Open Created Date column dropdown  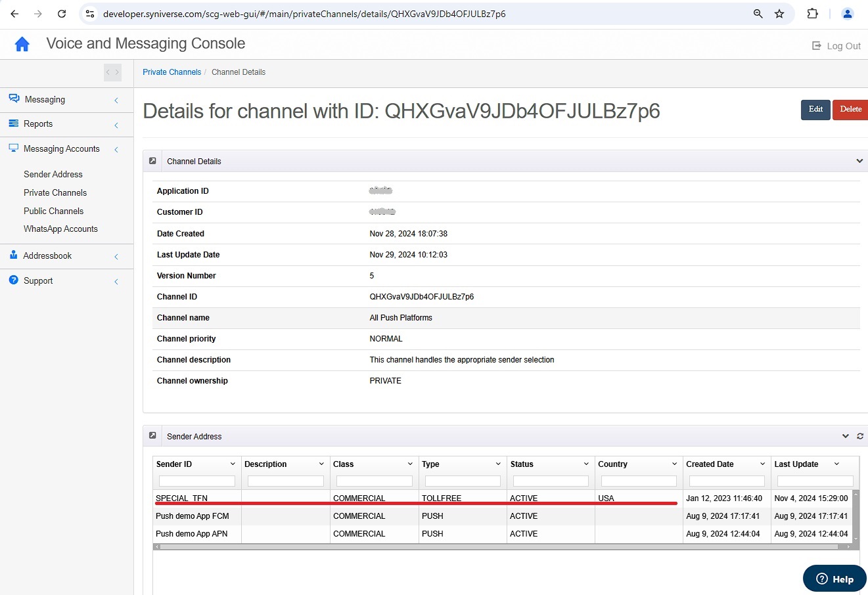(762, 464)
